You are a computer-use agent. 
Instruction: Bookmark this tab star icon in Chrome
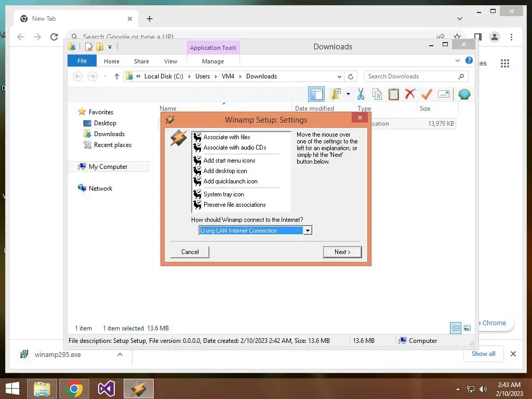tap(457, 37)
